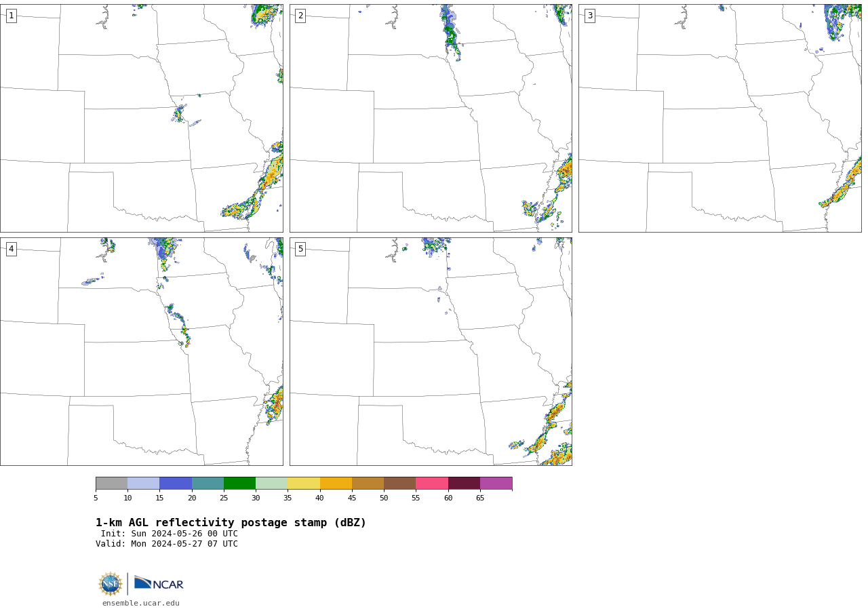Click the colorbar tick label 50
868x611 pixels.
(x=384, y=498)
